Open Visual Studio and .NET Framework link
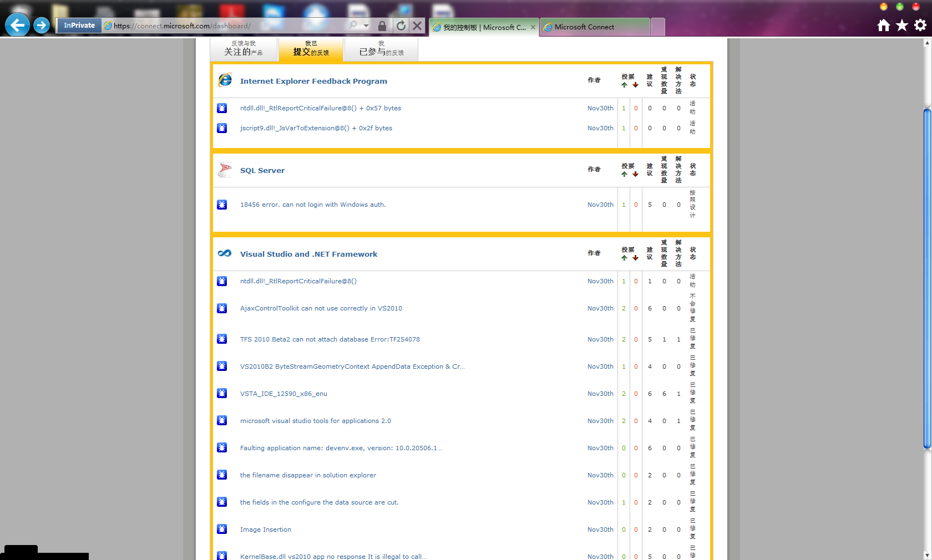The width and height of the screenshot is (932, 560). (308, 254)
